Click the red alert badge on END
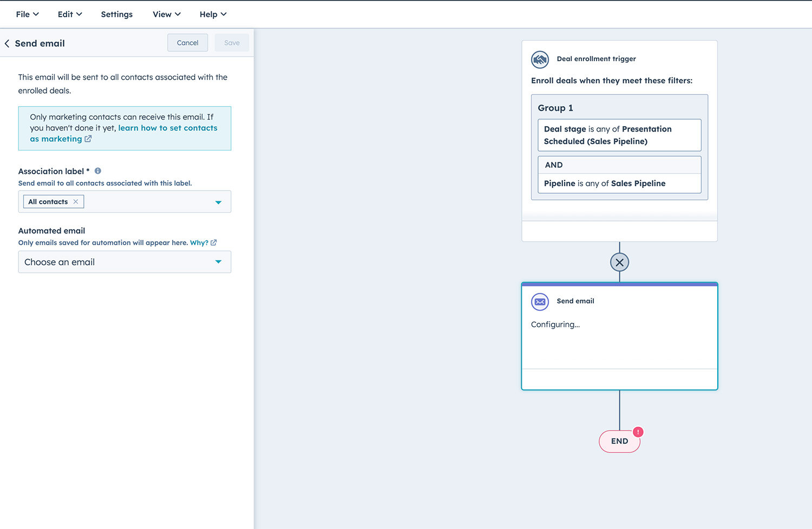812x529 pixels. [x=638, y=432]
